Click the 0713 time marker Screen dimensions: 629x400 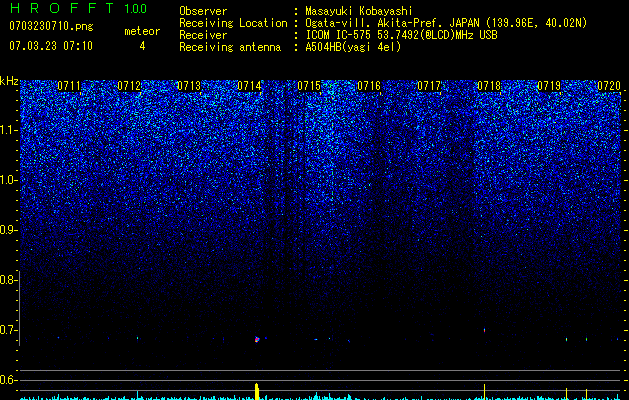point(189,86)
